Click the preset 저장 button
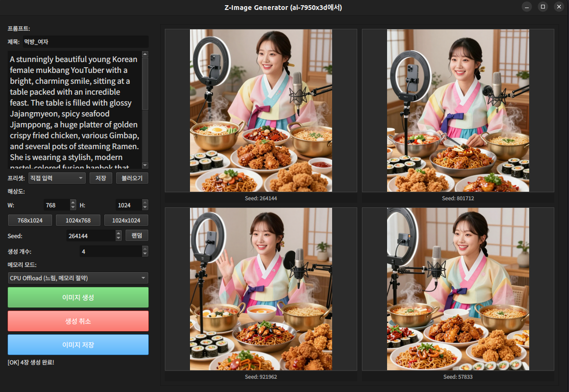The width and height of the screenshot is (569, 392). (100, 178)
